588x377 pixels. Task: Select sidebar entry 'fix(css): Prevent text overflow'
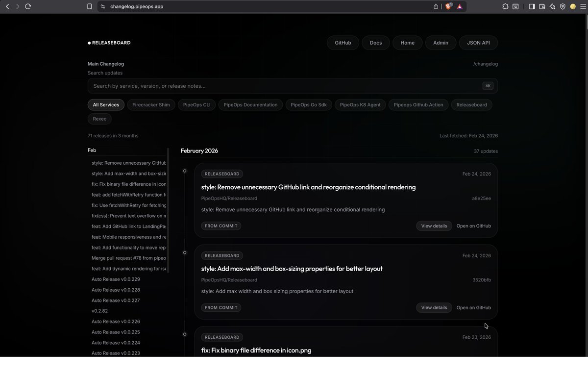click(129, 216)
